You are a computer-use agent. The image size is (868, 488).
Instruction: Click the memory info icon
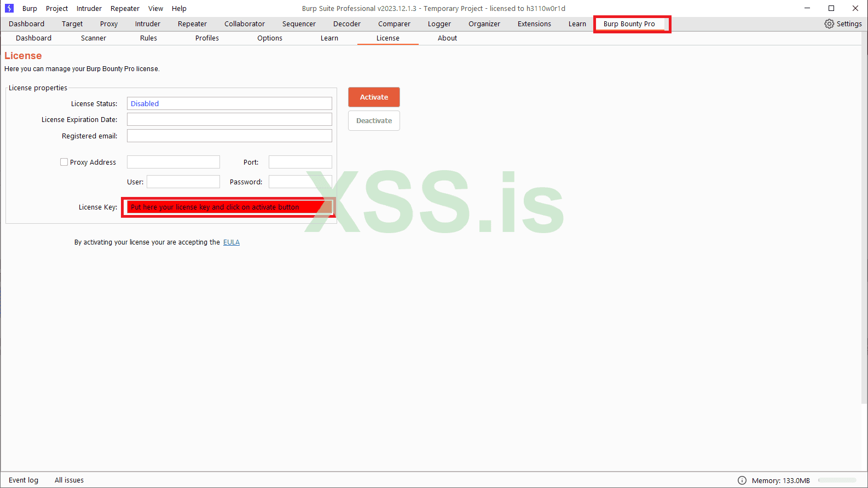[742, 480]
